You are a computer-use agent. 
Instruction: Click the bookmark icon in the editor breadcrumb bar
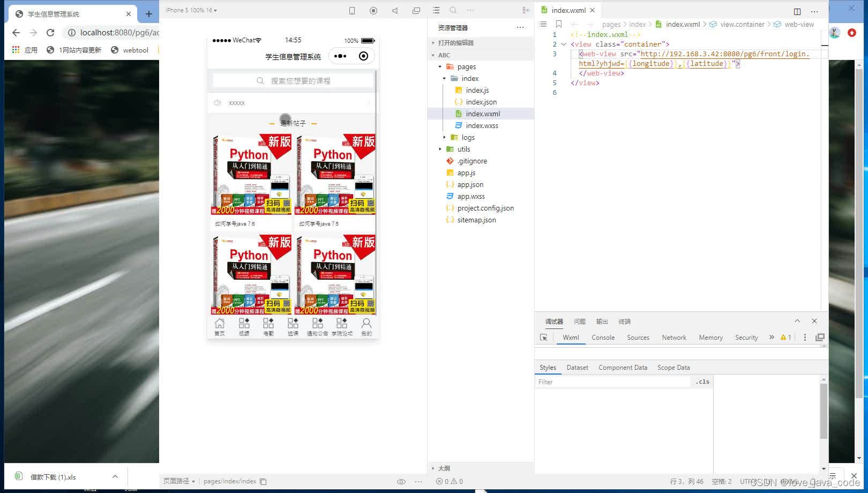pos(559,24)
